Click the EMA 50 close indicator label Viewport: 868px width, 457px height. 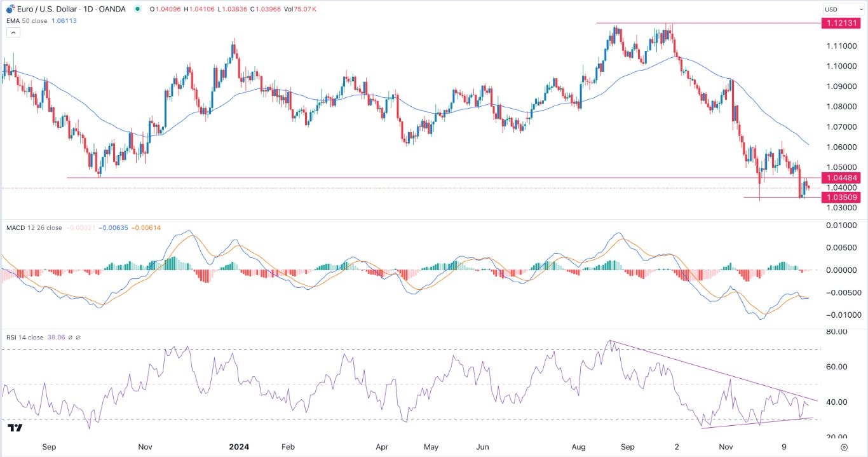[28, 20]
